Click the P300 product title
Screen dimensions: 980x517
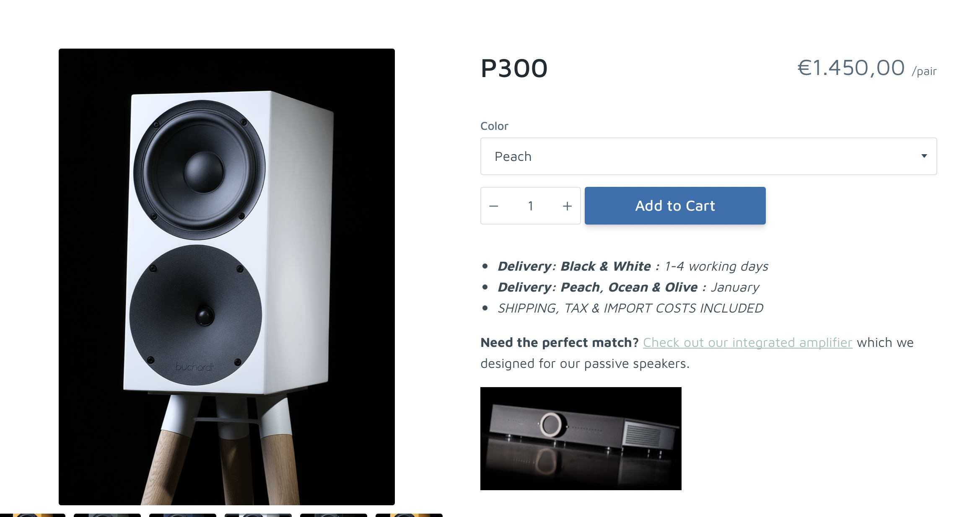point(514,68)
